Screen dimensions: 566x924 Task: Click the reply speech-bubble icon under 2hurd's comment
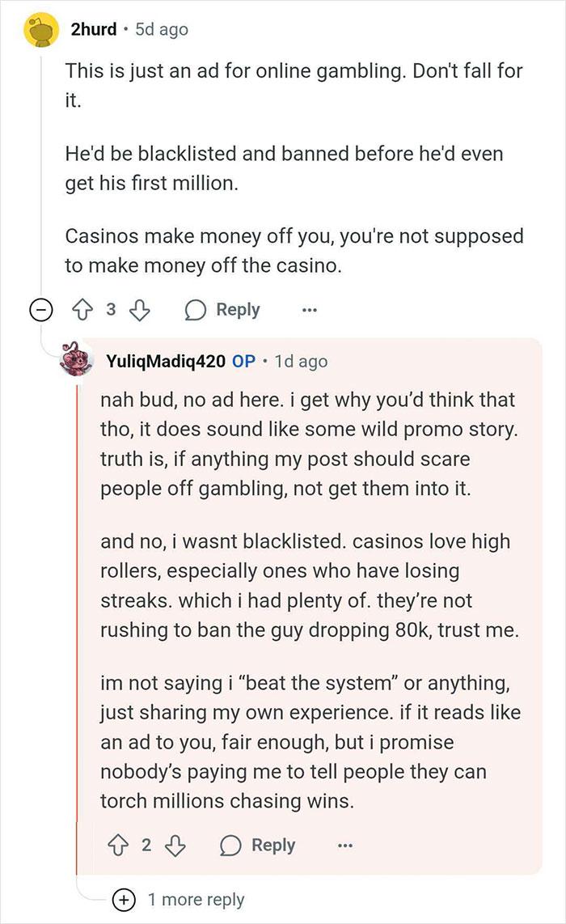[196, 310]
